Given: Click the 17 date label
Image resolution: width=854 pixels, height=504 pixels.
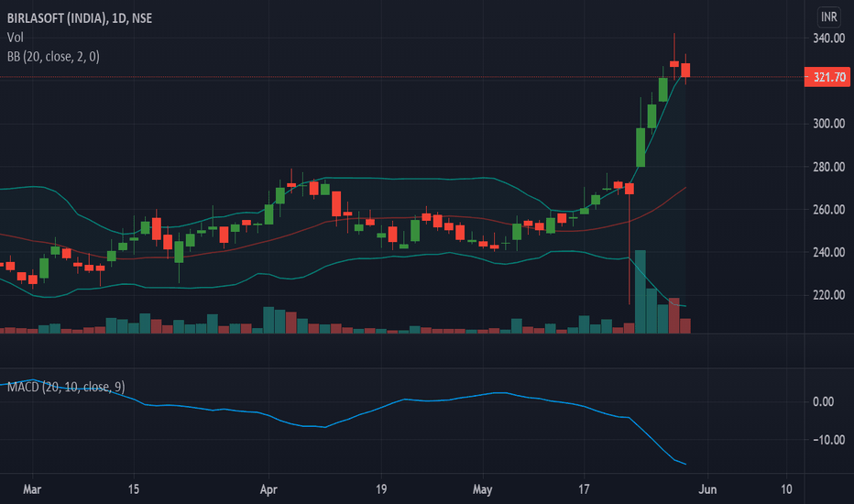Looking at the screenshot, I should [x=584, y=489].
